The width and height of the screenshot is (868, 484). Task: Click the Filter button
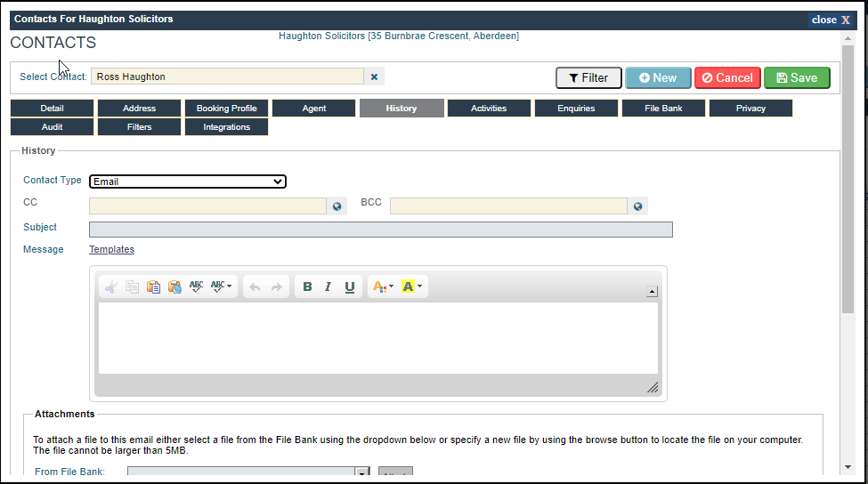[x=588, y=78]
